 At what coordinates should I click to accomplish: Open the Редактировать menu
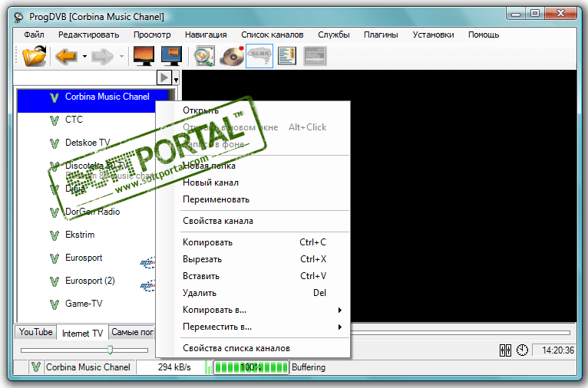[88, 35]
